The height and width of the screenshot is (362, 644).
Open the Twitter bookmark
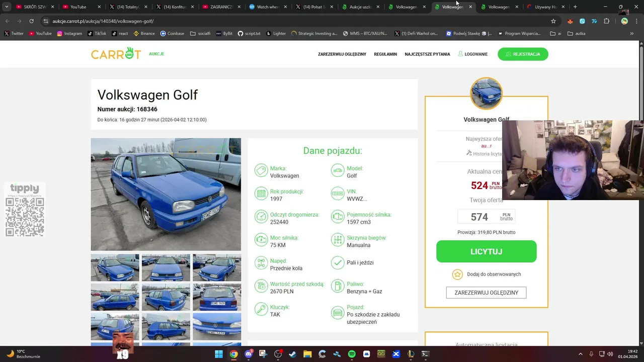coord(14,33)
